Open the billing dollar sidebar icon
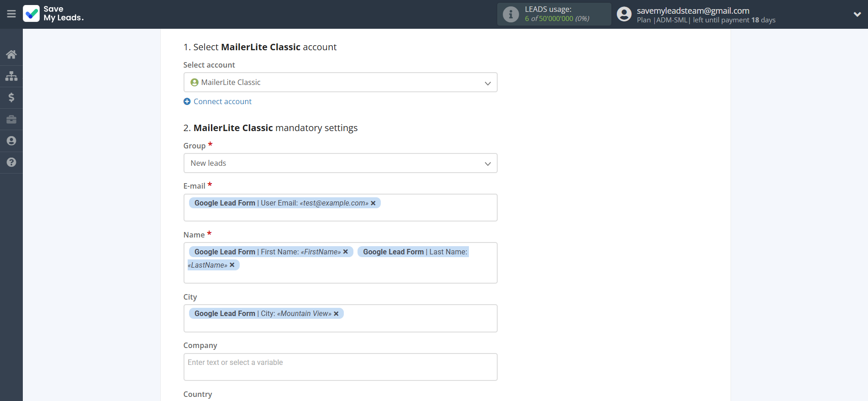868x401 pixels. pos(11,97)
